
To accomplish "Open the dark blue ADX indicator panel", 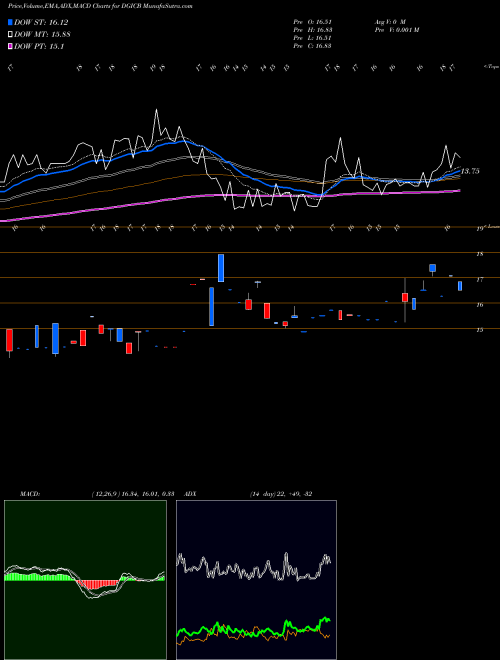I will coord(256,580).
